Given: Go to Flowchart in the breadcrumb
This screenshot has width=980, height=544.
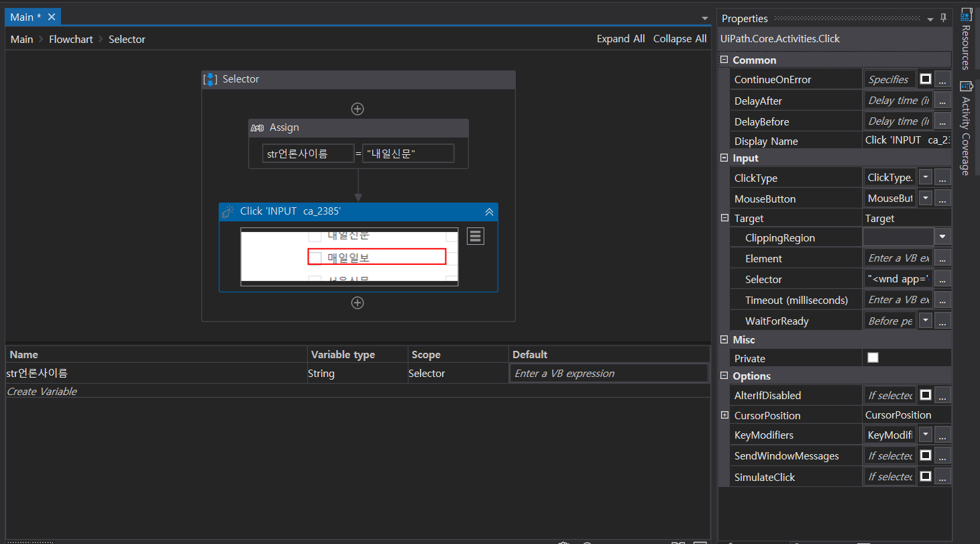Looking at the screenshot, I should click(71, 39).
